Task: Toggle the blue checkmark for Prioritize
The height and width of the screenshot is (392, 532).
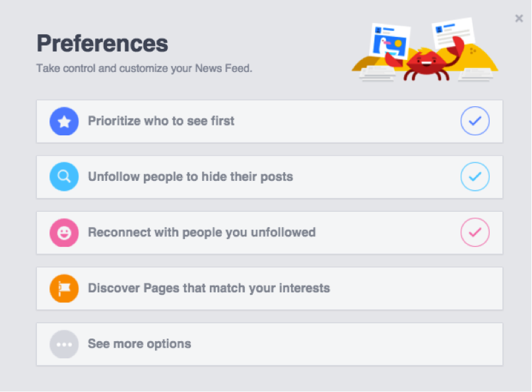Action: [475, 121]
